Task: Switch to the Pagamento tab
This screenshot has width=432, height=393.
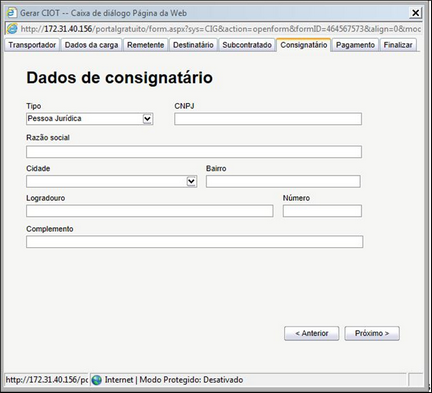Action: 355,45
